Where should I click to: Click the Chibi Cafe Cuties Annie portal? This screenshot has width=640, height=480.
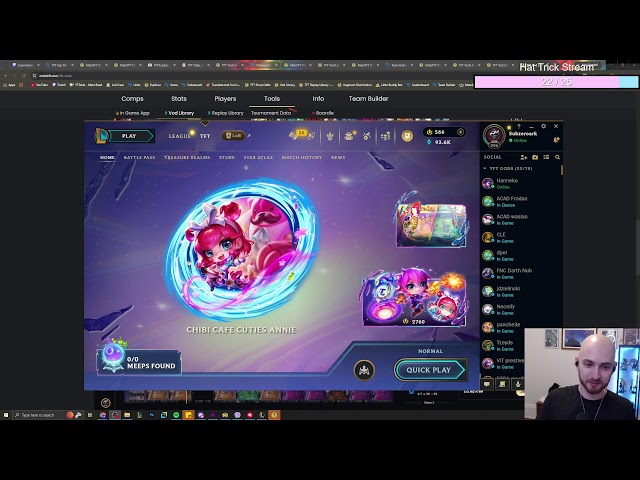point(242,249)
